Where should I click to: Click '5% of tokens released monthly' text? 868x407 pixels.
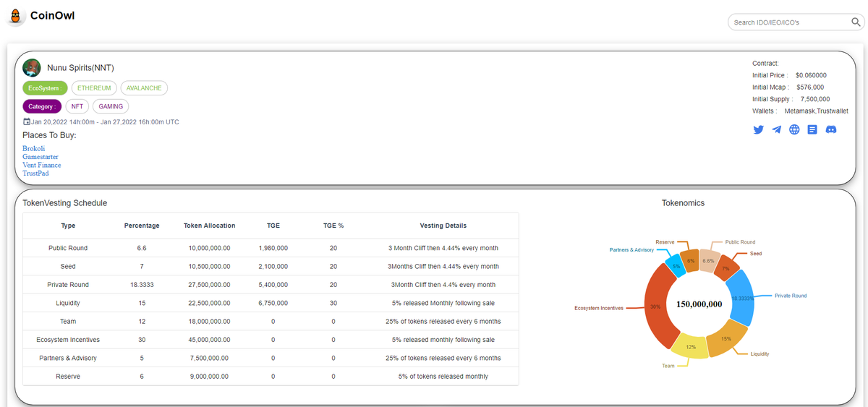[443, 377]
